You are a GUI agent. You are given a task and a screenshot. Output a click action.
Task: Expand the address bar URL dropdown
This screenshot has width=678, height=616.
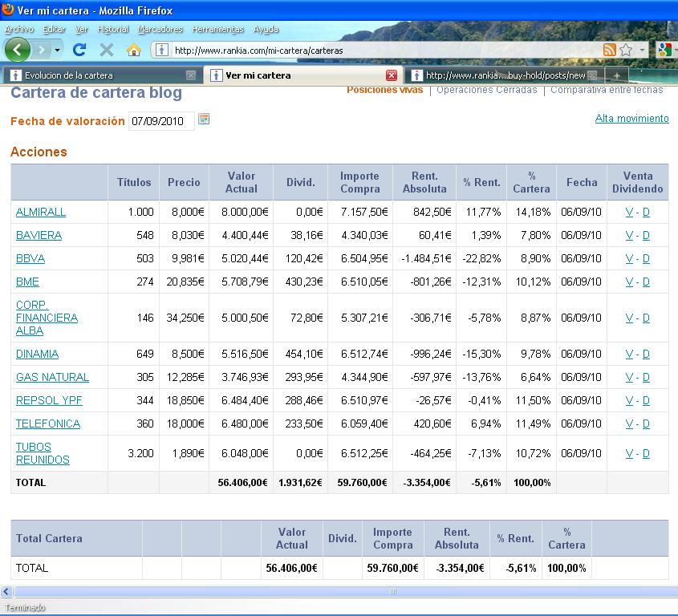pyautogui.click(x=642, y=51)
